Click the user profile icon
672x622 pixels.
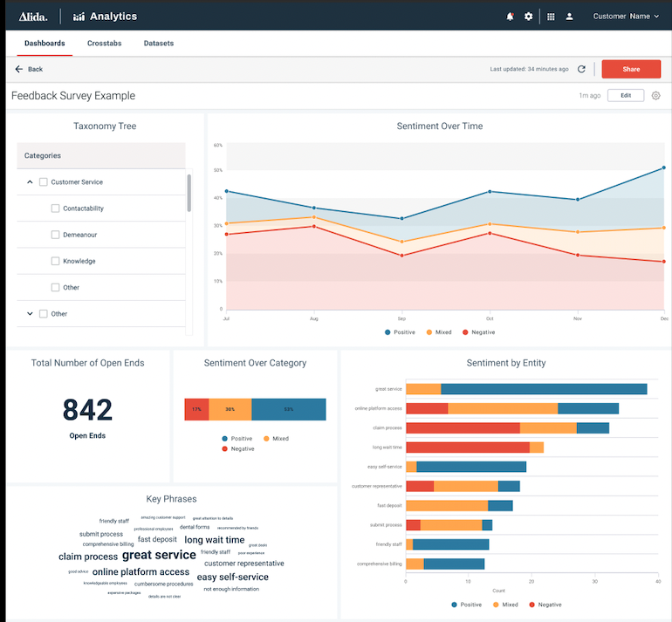[x=570, y=17]
